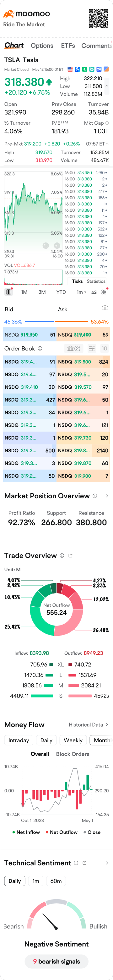
Task: Share the Trade Overview section
Action: click(70, 556)
